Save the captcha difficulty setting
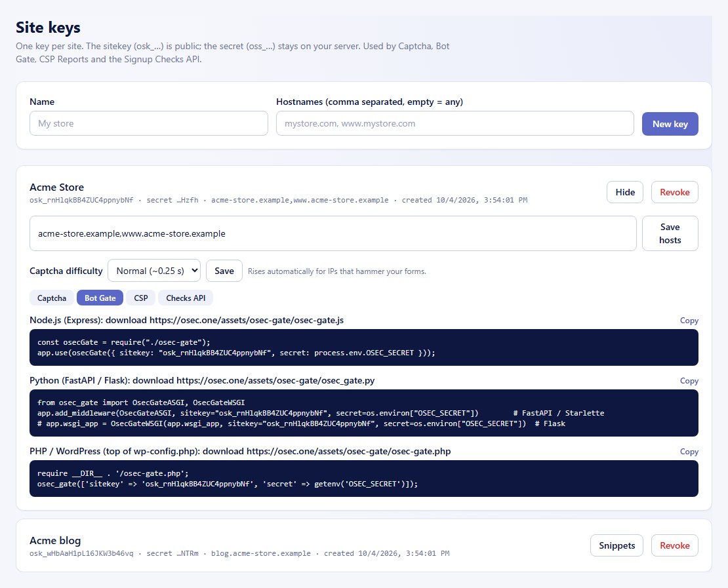The image size is (728, 588). point(224,271)
